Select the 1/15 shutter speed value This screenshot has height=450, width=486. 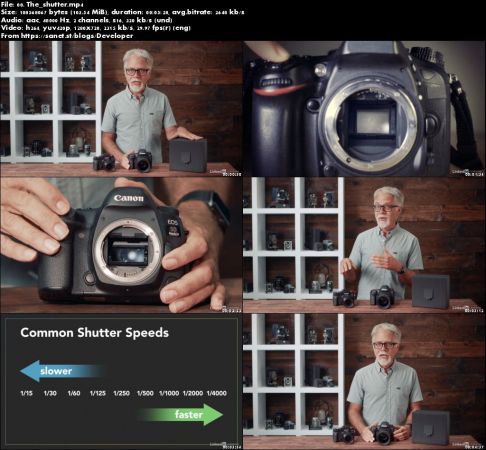26,393
